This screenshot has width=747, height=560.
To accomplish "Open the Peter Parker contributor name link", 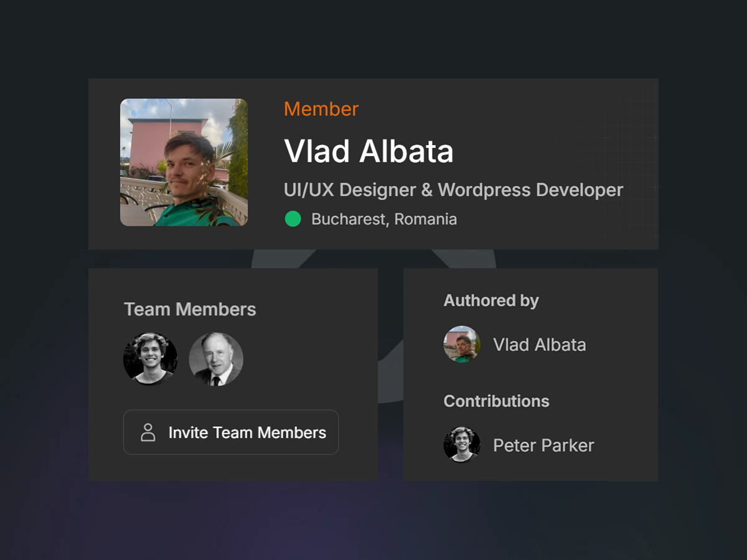I will coord(543,446).
